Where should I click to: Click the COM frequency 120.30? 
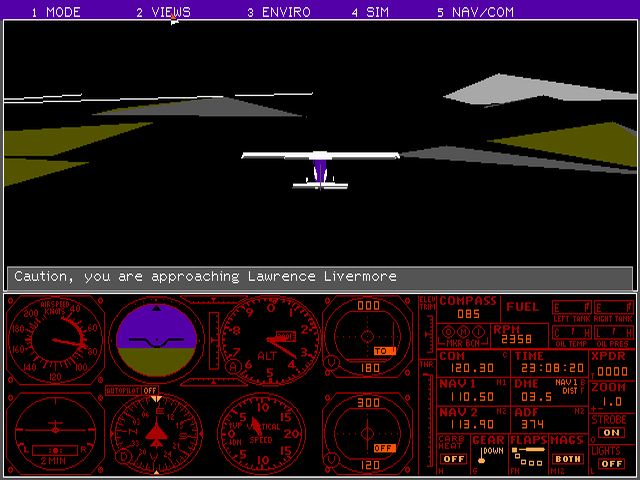tap(472, 368)
